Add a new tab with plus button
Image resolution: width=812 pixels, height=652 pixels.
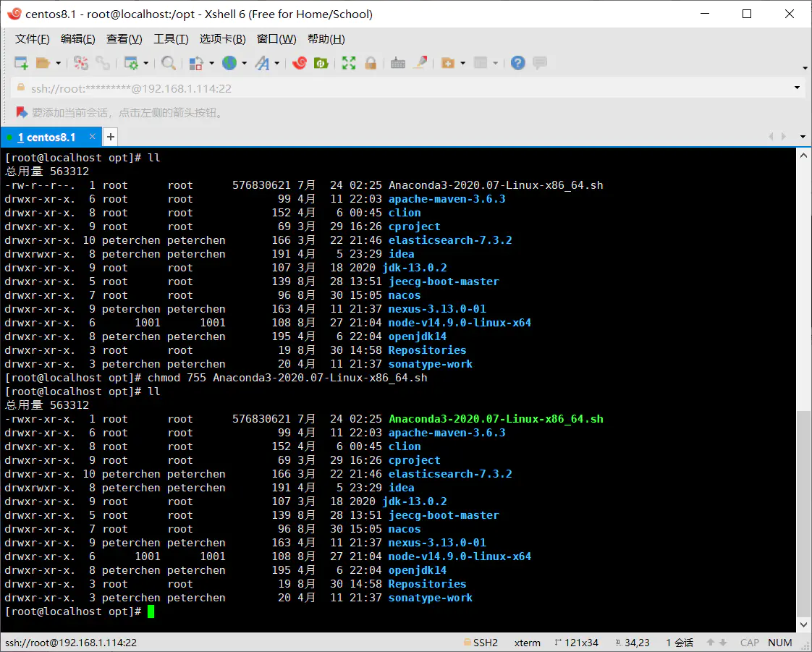pyautogui.click(x=111, y=137)
